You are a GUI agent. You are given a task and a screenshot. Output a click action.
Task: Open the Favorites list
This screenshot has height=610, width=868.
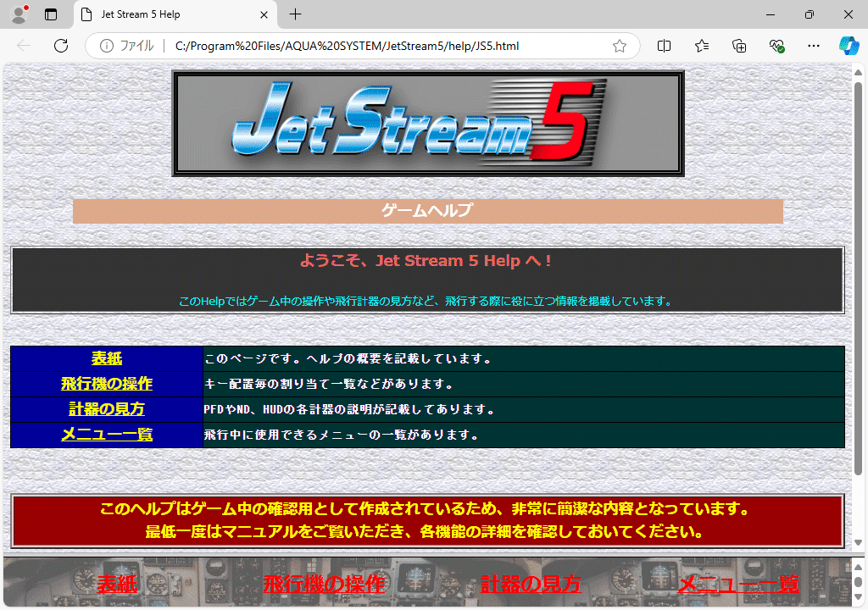tap(701, 46)
